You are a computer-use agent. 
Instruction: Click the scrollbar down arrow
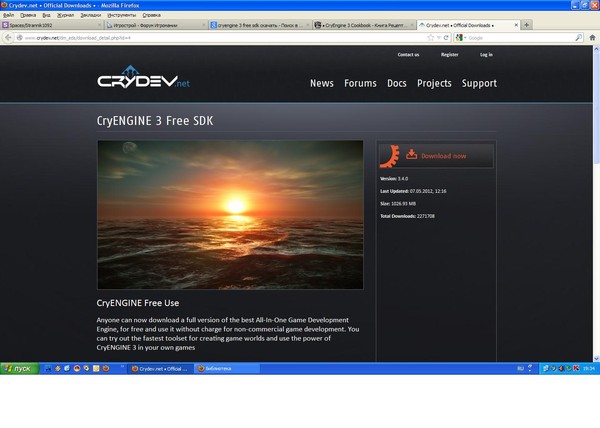click(596, 358)
